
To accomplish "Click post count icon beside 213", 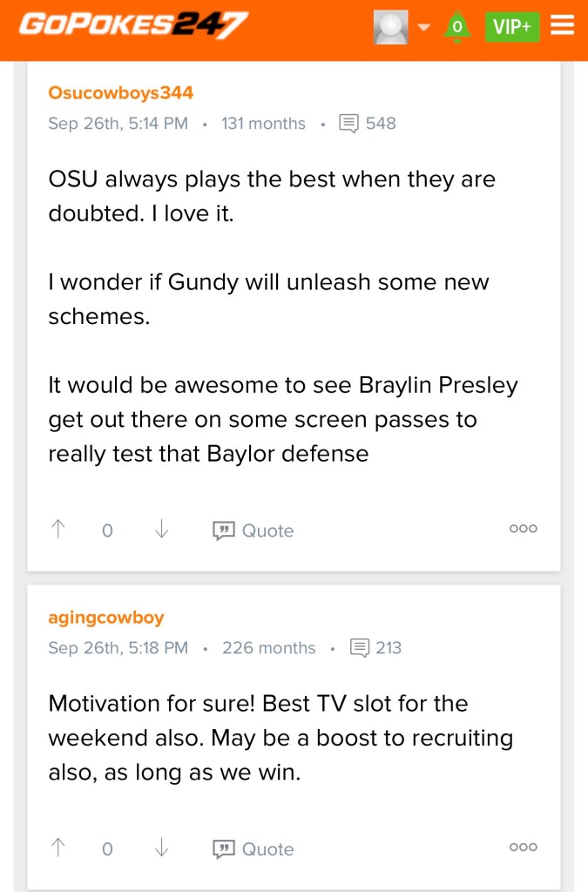I will [359, 648].
